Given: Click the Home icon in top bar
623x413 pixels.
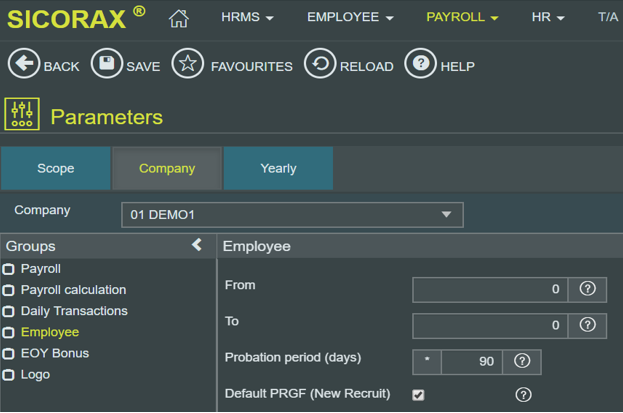Looking at the screenshot, I should [x=179, y=18].
